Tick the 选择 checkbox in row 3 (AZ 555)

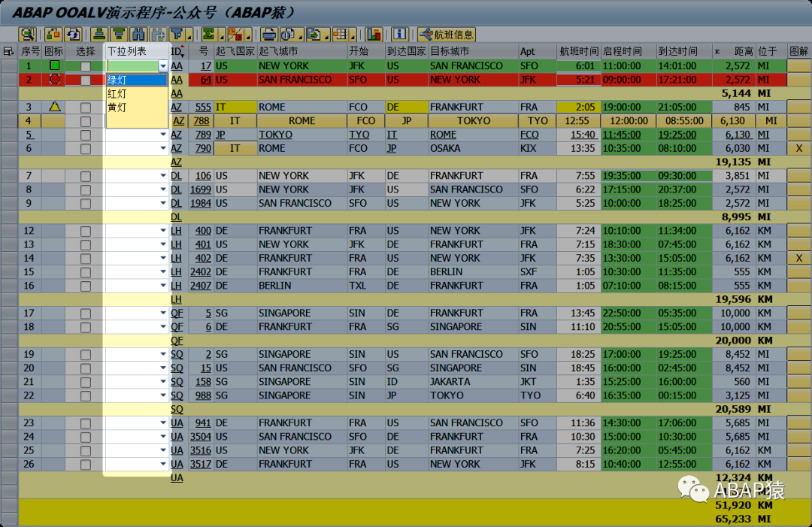pos(86,108)
